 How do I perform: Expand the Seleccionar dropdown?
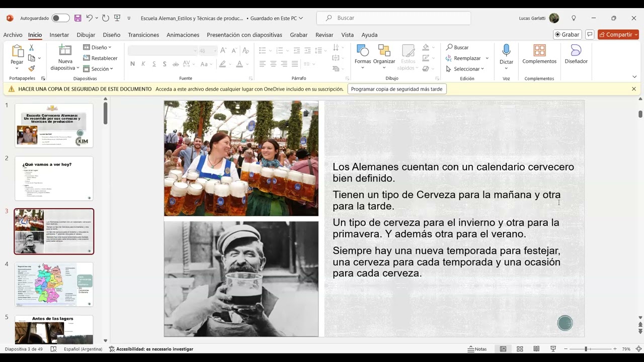click(465, 69)
